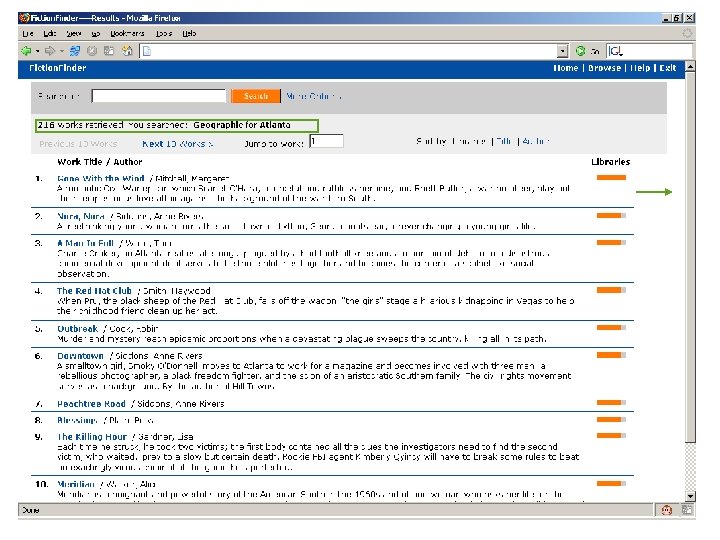The height and width of the screenshot is (540, 720).
Task: Click the FictionFinder search text field
Action: tap(159, 96)
